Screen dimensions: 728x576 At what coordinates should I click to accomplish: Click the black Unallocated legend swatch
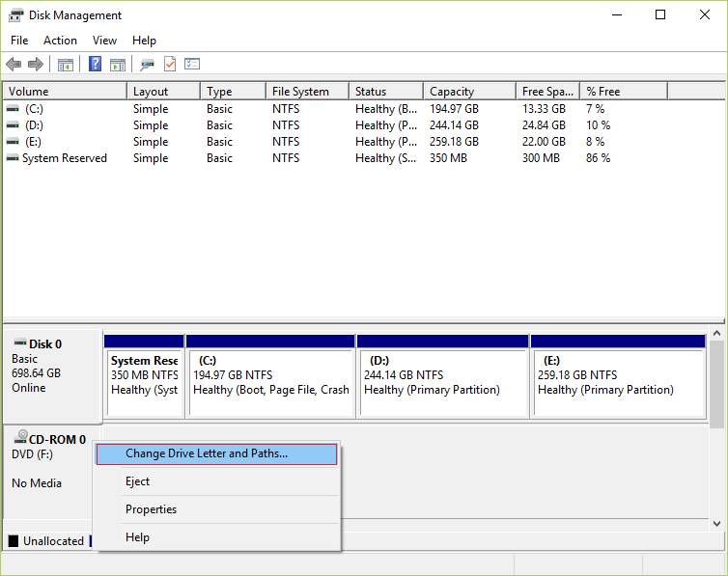coord(14,541)
